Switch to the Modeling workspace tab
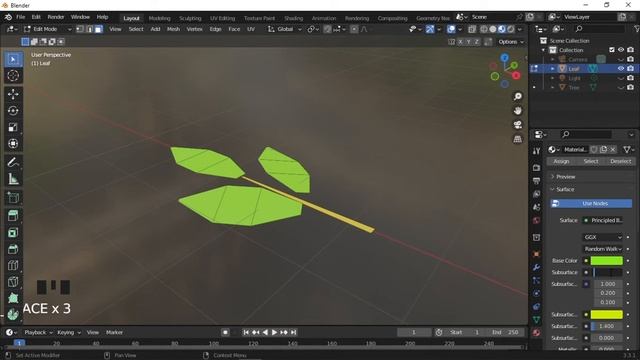The image size is (640, 360). [x=159, y=18]
